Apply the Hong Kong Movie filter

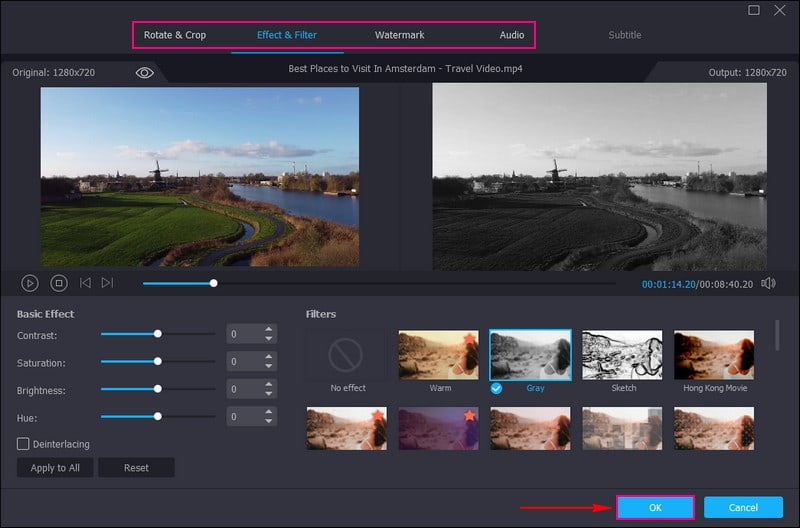(x=713, y=355)
